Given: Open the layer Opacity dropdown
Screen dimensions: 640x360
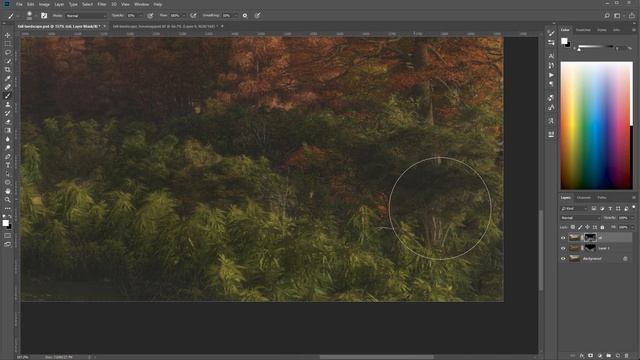Looking at the screenshot, I should (632, 218).
